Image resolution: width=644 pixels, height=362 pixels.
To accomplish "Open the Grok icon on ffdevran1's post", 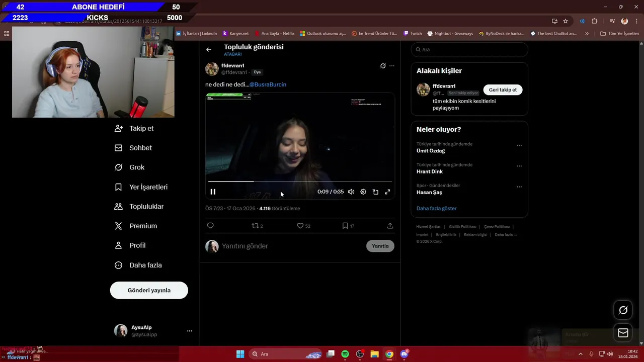I will (x=383, y=66).
